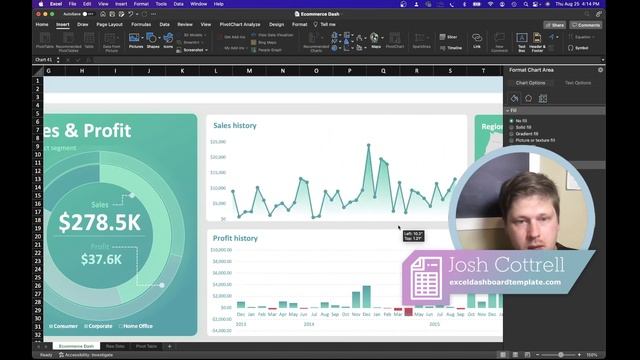The height and width of the screenshot is (360, 640).
Task: Open the Pictures dropdown arrow
Action: [142, 38]
